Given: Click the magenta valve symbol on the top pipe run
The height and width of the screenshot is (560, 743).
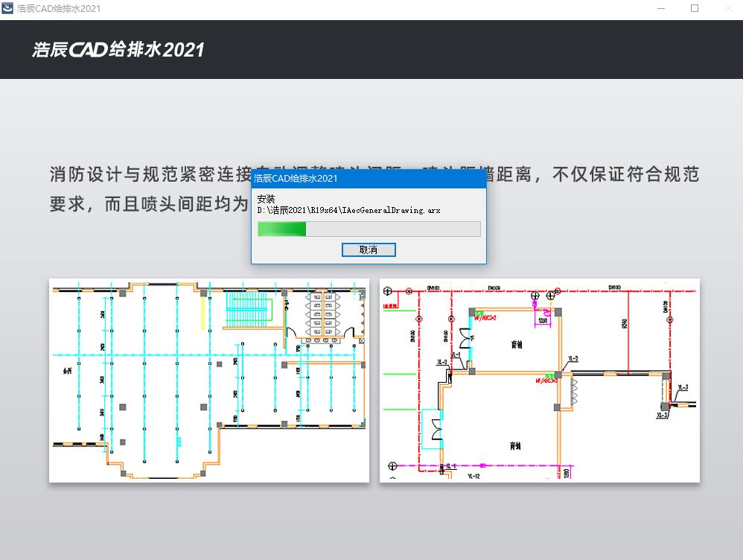Looking at the screenshot, I should pos(546,313).
